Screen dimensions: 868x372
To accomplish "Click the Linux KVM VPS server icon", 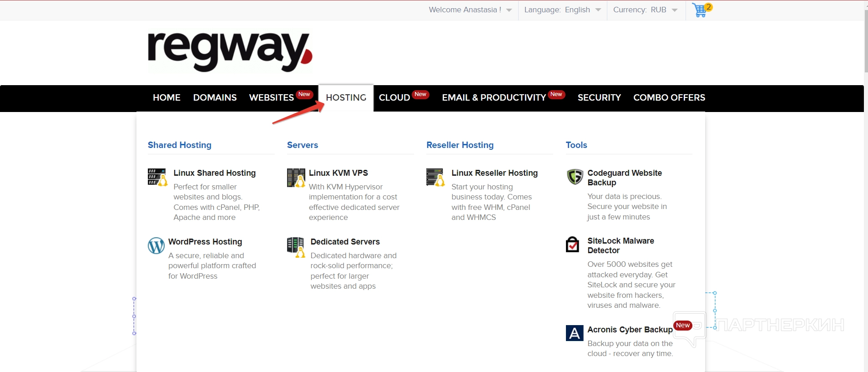I will (x=296, y=178).
